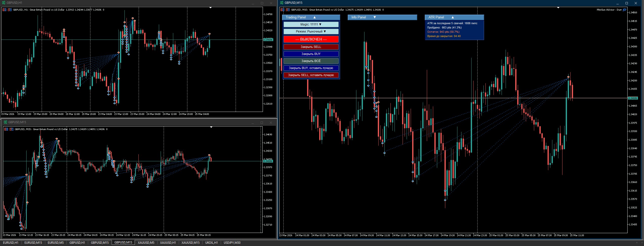Viewport: 644px width, 246px height.
Task: Minimize the lower-left GBPUSD,M15 chart window
Action: [253, 122]
